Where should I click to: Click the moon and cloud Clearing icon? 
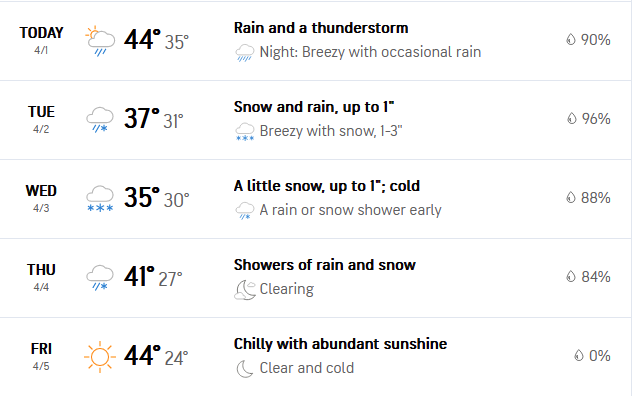[x=245, y=290]
